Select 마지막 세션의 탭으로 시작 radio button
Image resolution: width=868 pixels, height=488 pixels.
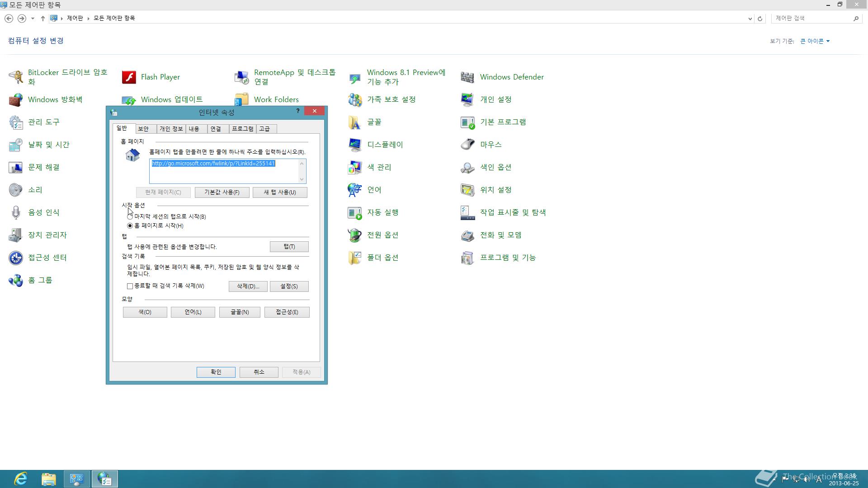[130, 216]
